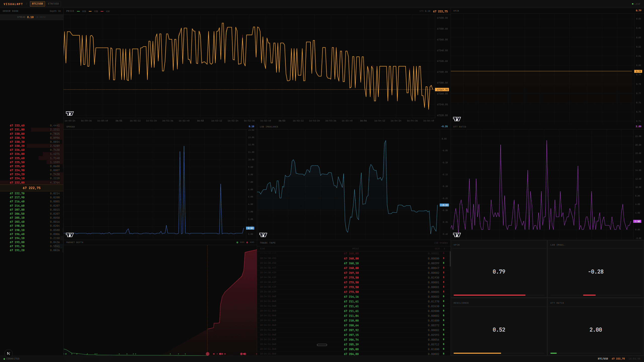The height and width of the screenshot is (362, 644).
Task: Click TradingView logo on Price chart
Action: coord(70,113)
